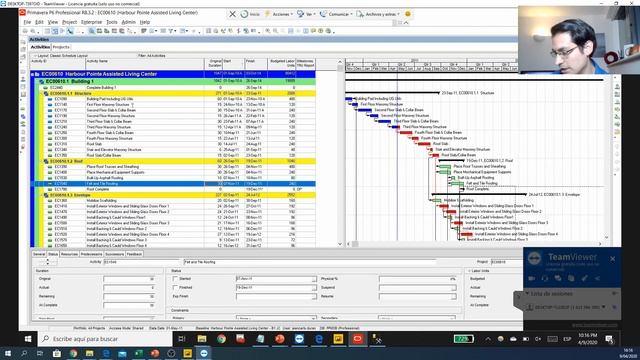
Task: Select activity Felt and Tile Roofing row
Action: click(173, 184)
